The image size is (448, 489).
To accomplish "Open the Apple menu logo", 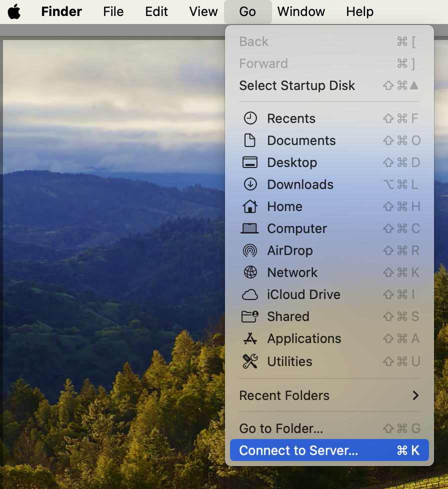I will (x=14, y=11).
